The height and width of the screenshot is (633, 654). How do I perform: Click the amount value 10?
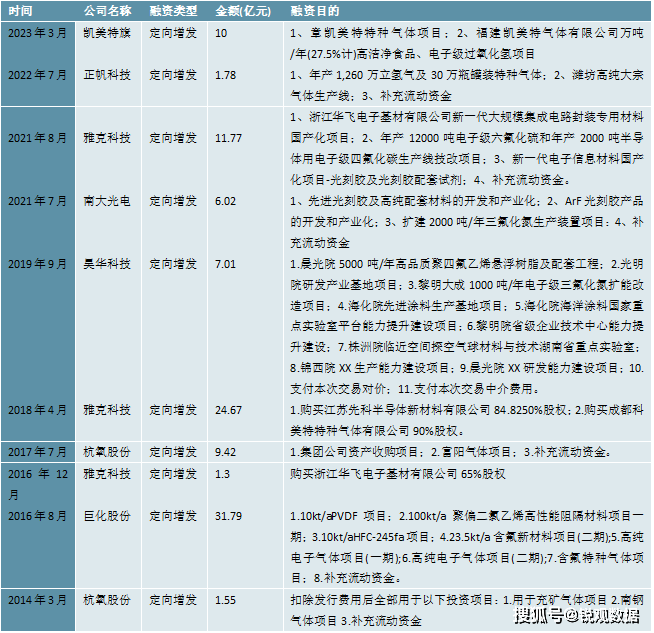point(221,33)
